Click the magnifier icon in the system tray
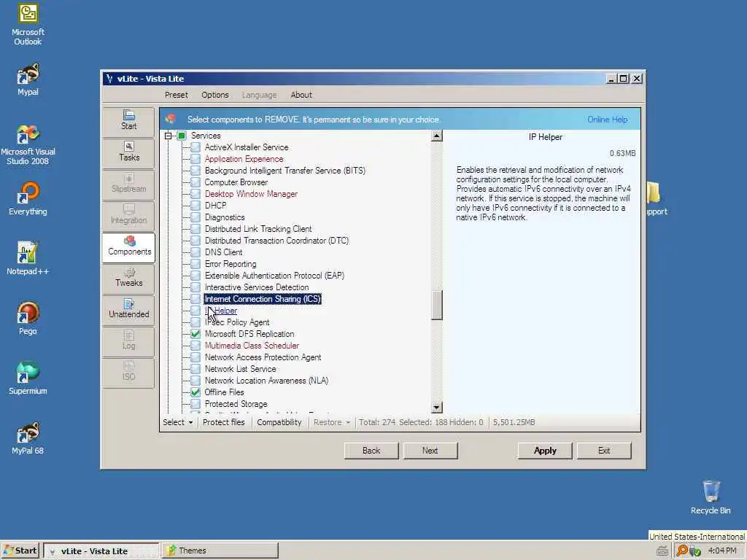This screenshot has width=747, height=560. [x=682, y=551]
